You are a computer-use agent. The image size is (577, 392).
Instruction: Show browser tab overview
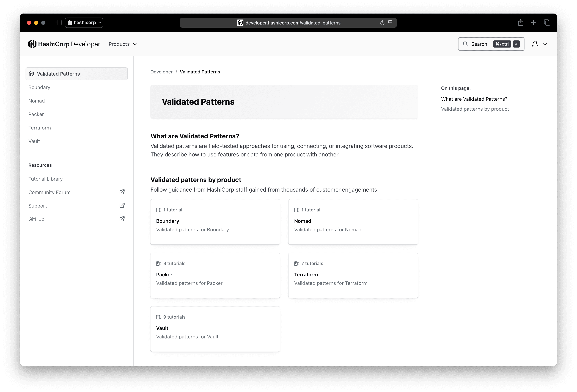(x=547, y=22)
